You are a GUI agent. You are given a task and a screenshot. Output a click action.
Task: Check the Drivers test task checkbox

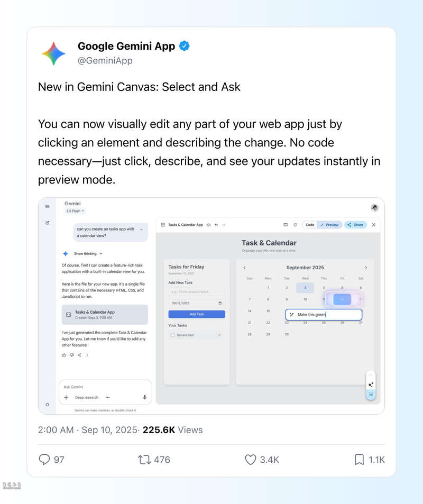[172, 335]
